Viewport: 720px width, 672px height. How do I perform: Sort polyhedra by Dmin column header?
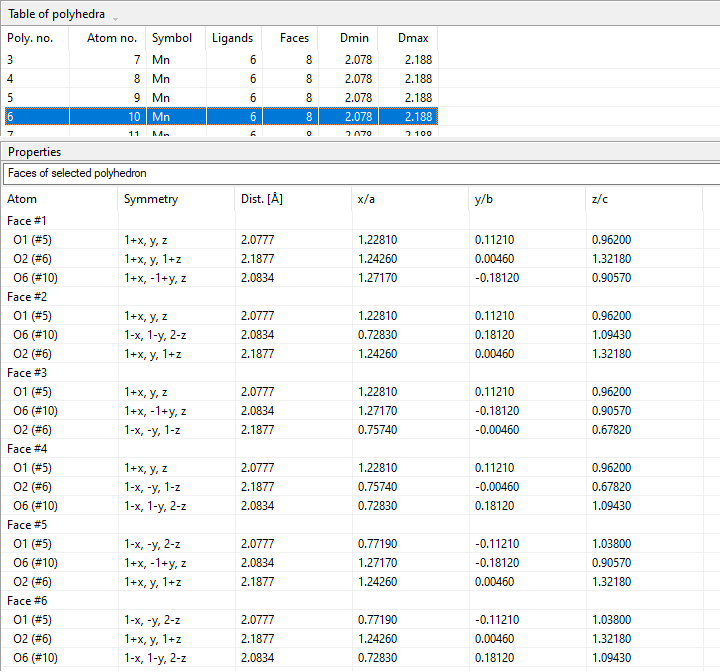point(354,38)
